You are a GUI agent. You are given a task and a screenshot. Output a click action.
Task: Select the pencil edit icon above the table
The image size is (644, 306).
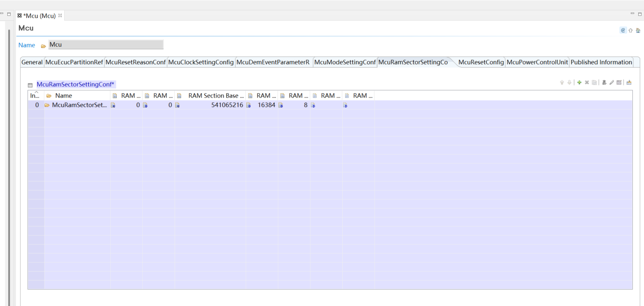(x=612, y=82)
